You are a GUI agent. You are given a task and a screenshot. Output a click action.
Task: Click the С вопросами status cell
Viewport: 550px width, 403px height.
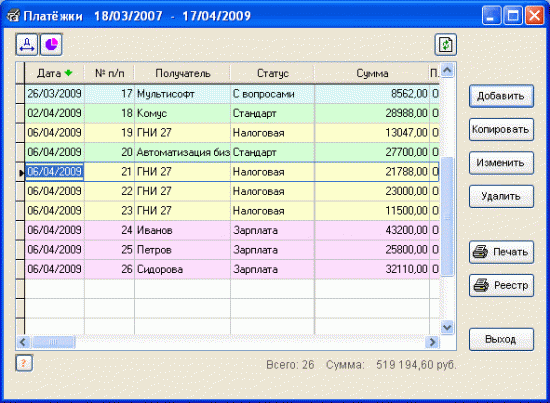273,94
